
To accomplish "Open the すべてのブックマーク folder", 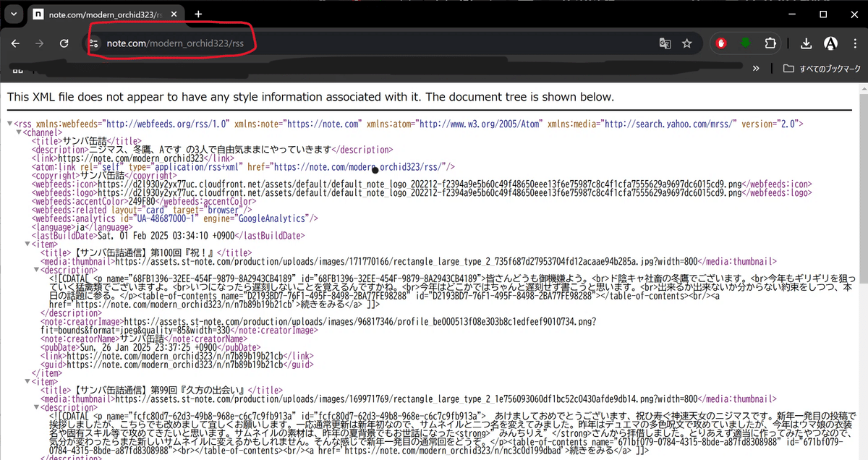I will tap(822, 68).
